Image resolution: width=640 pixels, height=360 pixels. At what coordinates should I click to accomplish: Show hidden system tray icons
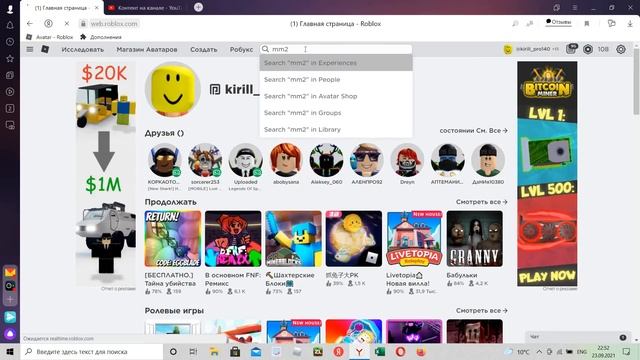click(x=539, y=351)
